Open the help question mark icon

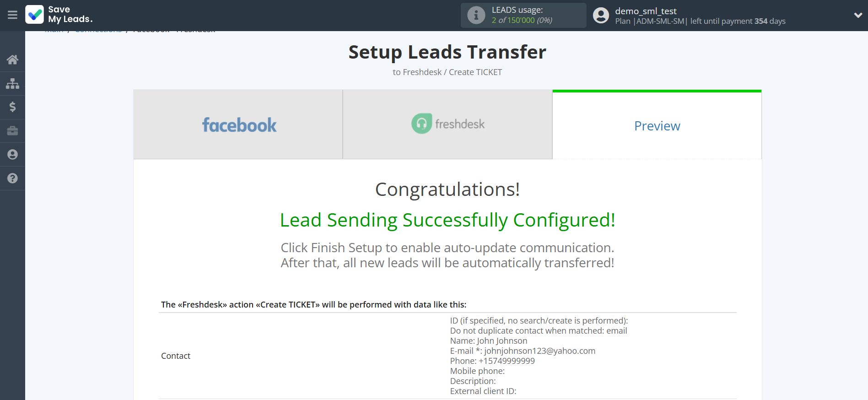tap(12, 178)
